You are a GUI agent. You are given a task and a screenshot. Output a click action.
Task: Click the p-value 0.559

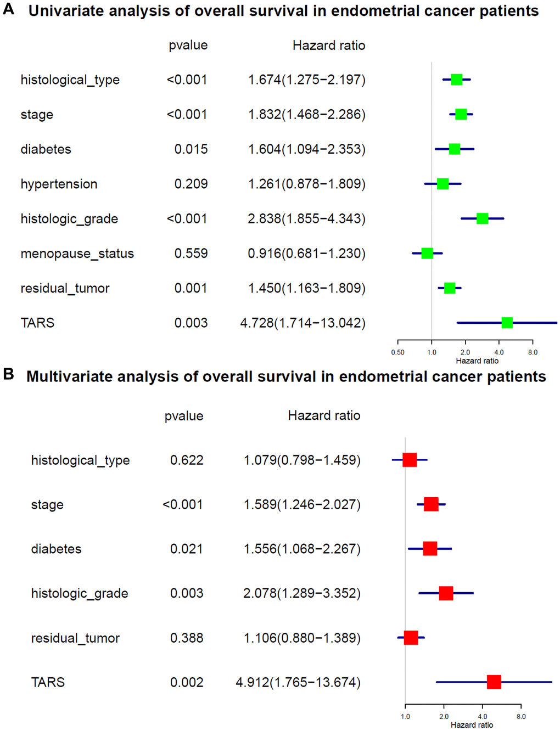[x=191, y=254]
